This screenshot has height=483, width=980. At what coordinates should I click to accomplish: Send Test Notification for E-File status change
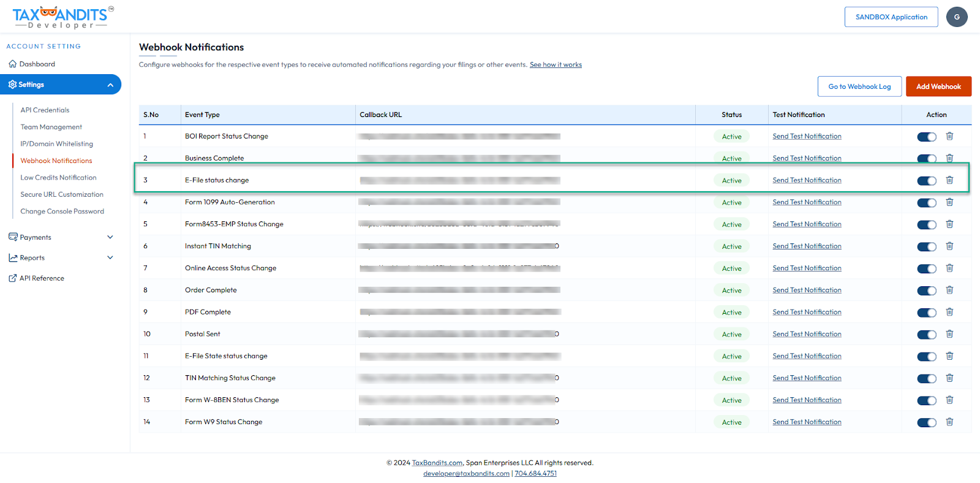point(807,180)
